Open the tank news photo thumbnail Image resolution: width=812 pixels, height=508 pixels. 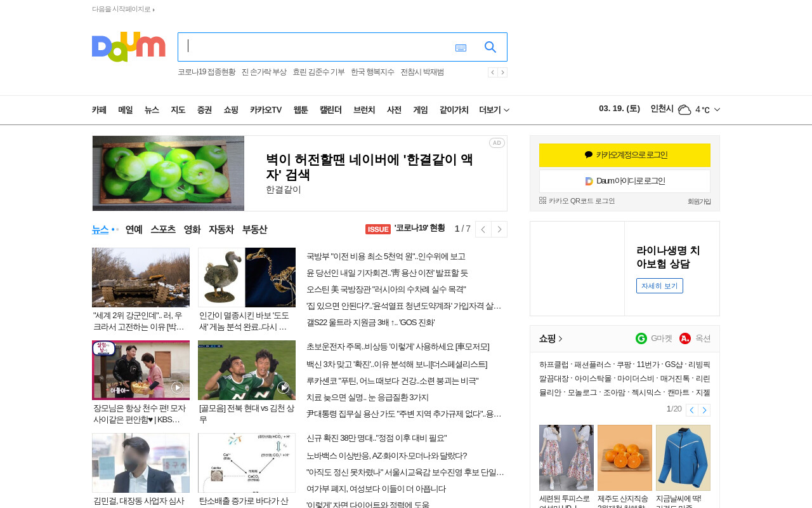pos(141,277)
